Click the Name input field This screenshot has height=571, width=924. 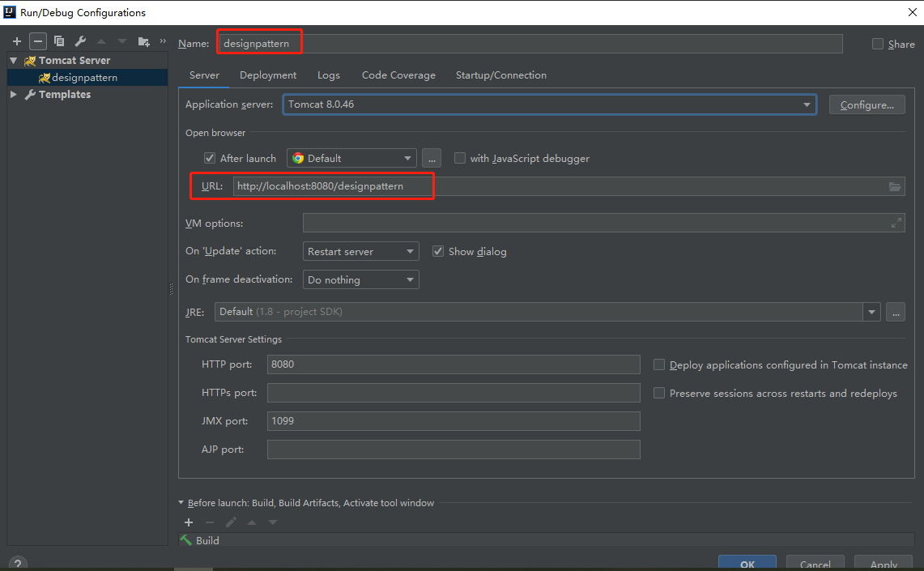[x=530, y=44]
